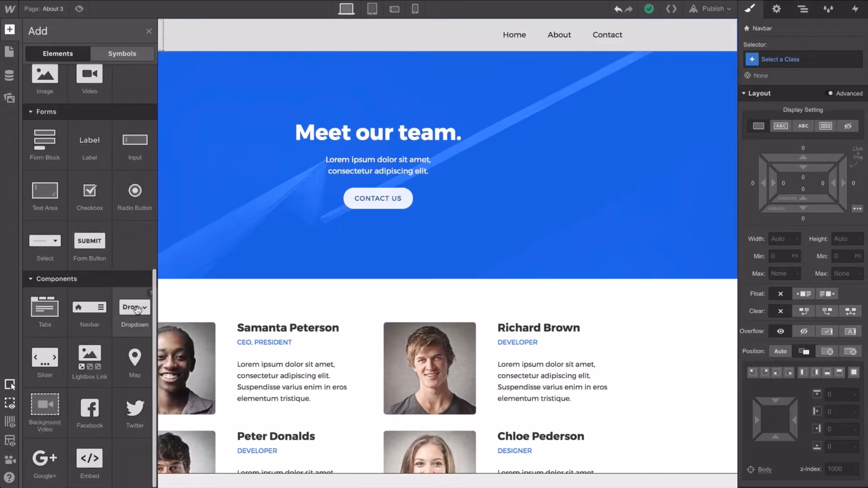Add a Twitter component
This screenshot has width=868, height=488.
(135, 413)
